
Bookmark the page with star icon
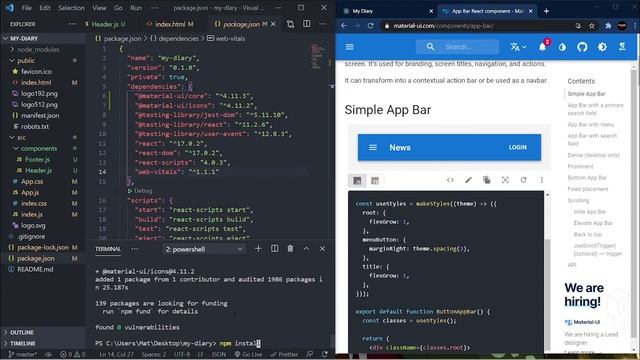pos(591,26)
